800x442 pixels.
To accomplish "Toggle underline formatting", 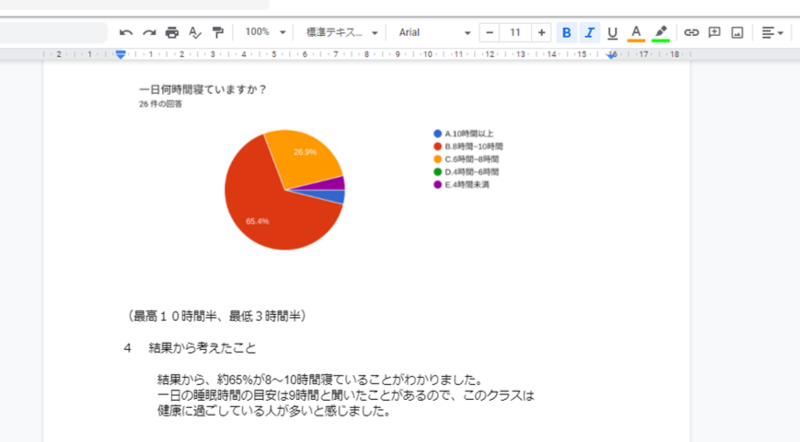I will [612, 33].
